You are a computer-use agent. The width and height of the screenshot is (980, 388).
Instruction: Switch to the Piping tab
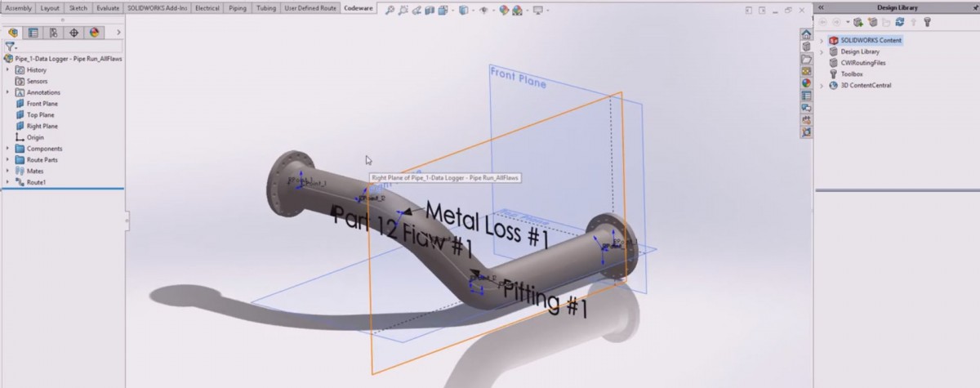236,7
